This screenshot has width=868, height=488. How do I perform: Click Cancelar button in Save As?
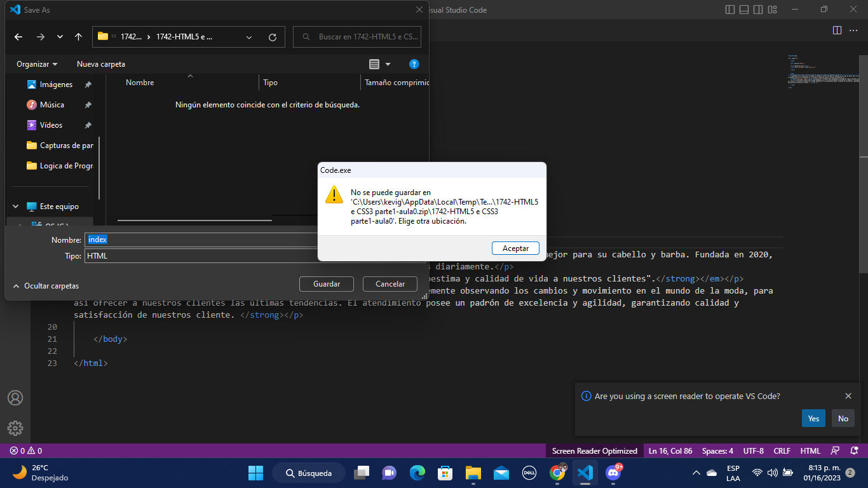(x=390, y=284)
